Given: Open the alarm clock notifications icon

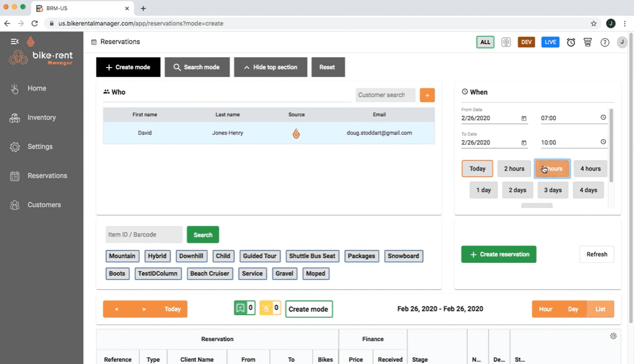Looking at the screenshot, I should [571, 42].
